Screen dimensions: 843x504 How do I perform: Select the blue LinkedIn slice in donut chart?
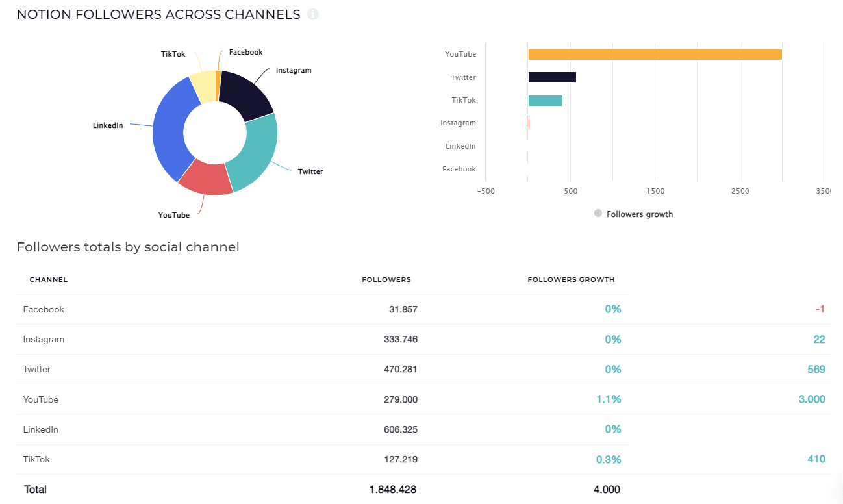point(170,130)
